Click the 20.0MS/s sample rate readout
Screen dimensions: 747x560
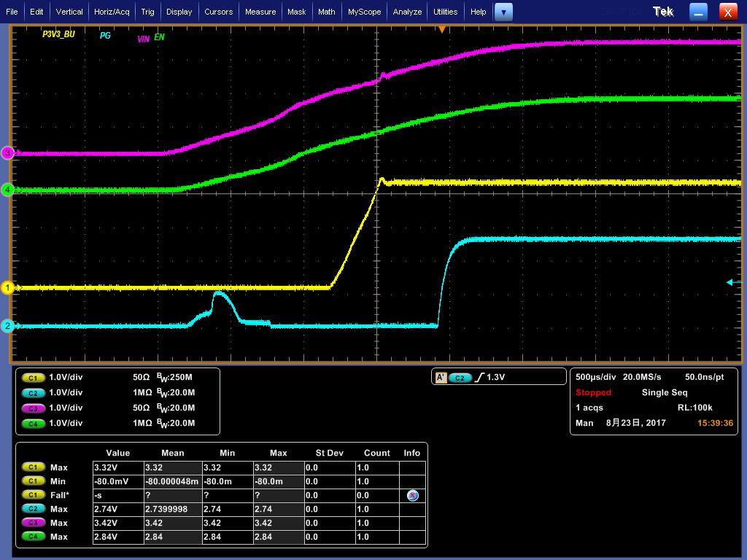tap(642, 377)
